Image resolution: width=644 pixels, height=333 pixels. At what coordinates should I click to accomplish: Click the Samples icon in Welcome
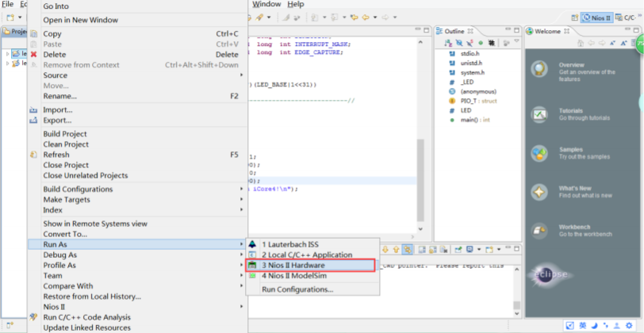(539, 154)
